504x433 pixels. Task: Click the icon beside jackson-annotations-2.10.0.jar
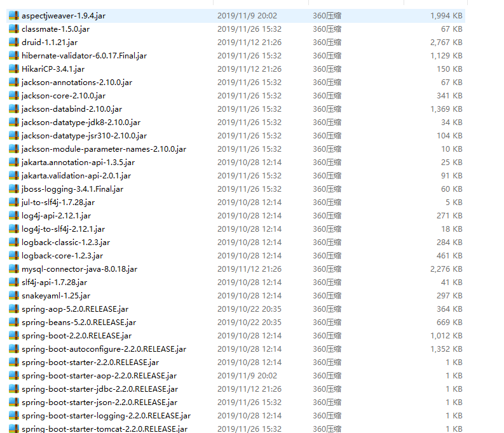(14, 82)
